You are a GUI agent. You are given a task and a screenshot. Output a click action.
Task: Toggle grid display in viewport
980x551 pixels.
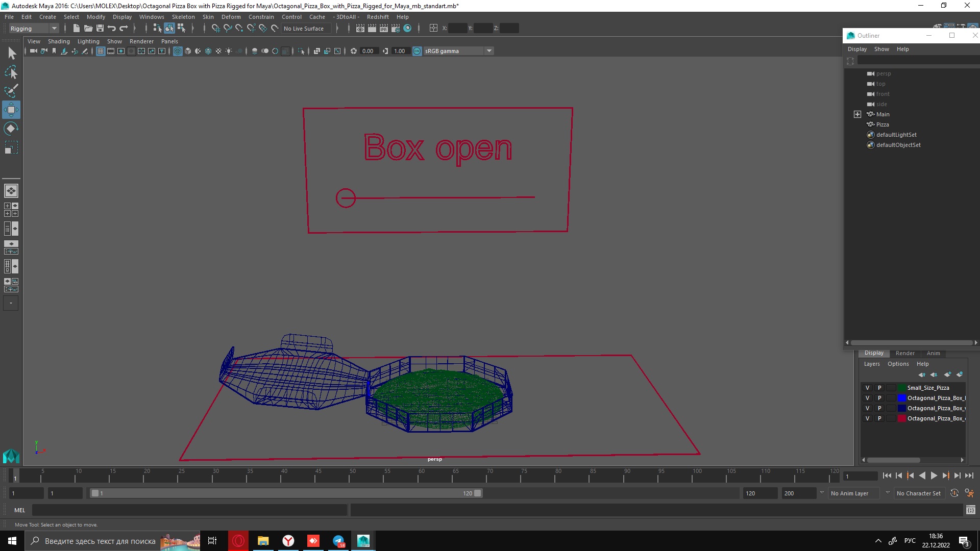click(x=101, y=51)
